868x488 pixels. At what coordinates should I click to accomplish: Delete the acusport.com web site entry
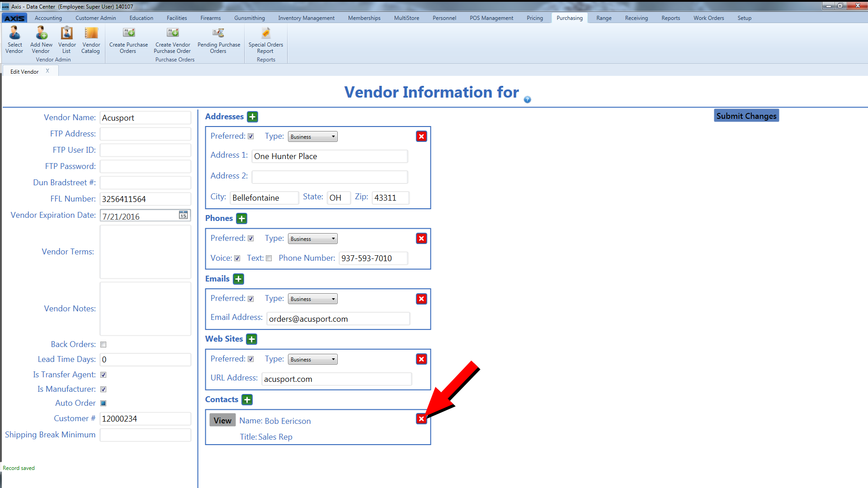(421, 359)
